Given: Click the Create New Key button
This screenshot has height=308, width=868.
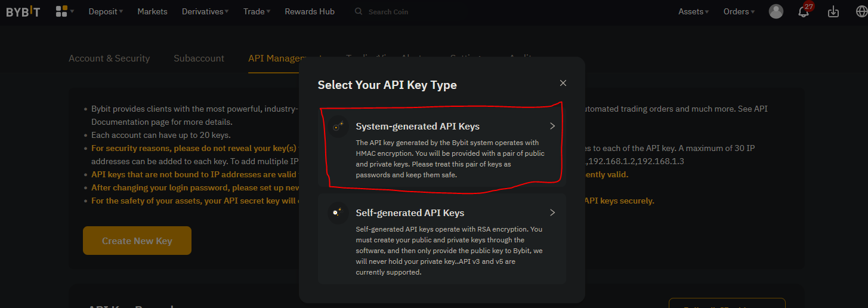Looking at the screenshot, I should click(137, 241).
